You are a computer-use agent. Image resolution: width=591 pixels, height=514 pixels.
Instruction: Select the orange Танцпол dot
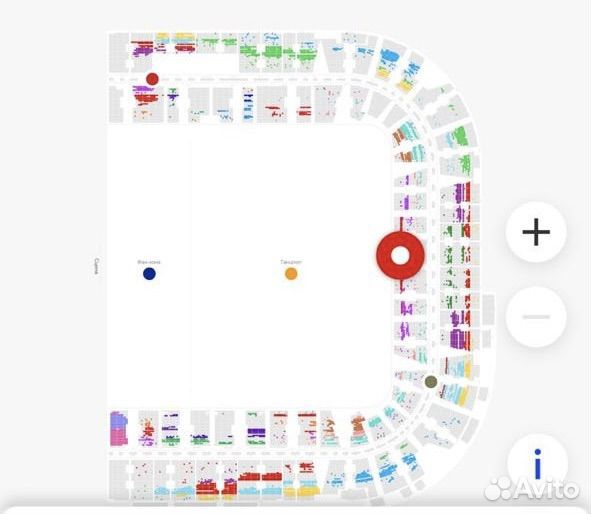291,274
